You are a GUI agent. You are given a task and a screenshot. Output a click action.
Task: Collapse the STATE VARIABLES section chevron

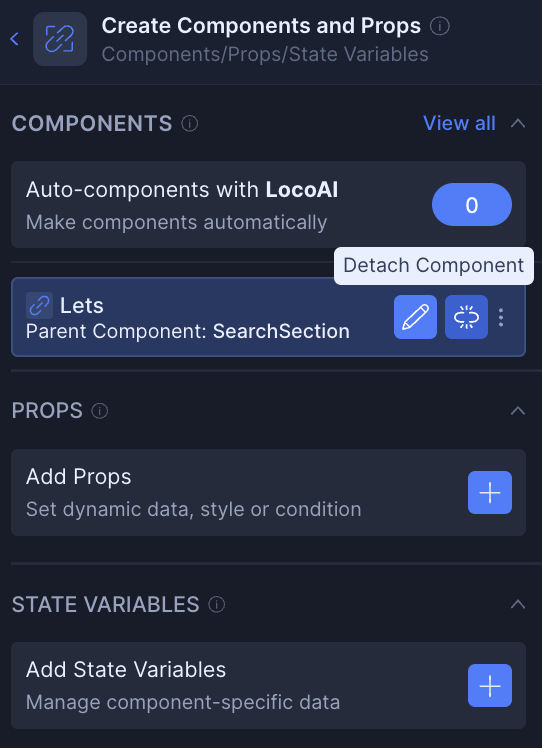click(x=518, y=605)
